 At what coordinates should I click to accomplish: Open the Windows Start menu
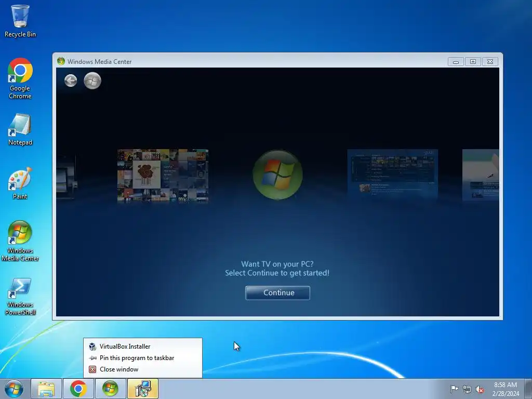tap(14, 389)
